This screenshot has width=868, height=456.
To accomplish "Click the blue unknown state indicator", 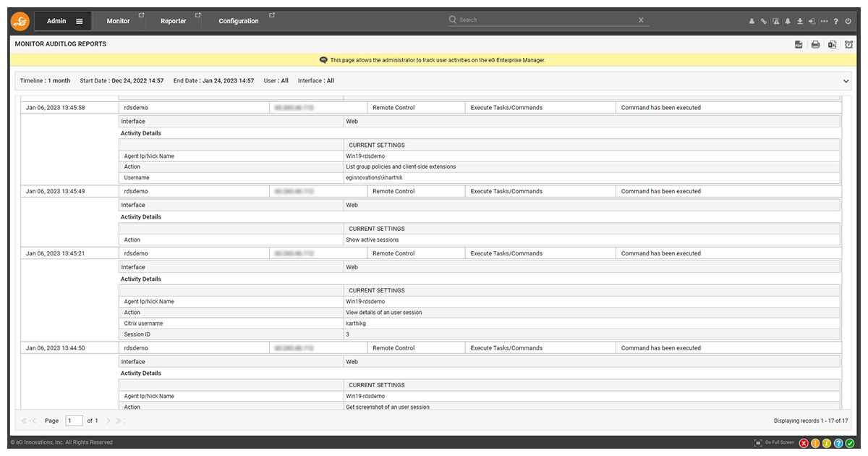I will pyautogui.click(x=838, y=443).
